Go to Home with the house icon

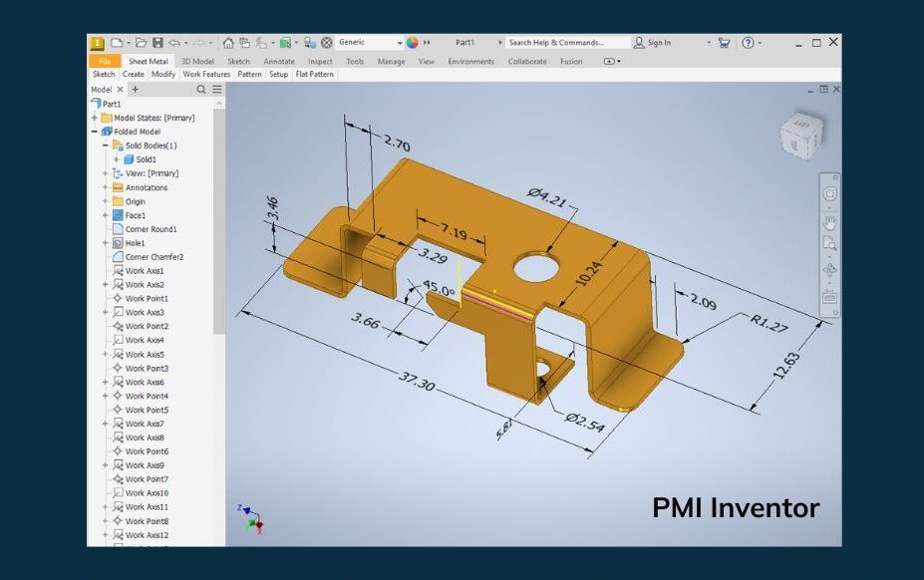point(228,43)
